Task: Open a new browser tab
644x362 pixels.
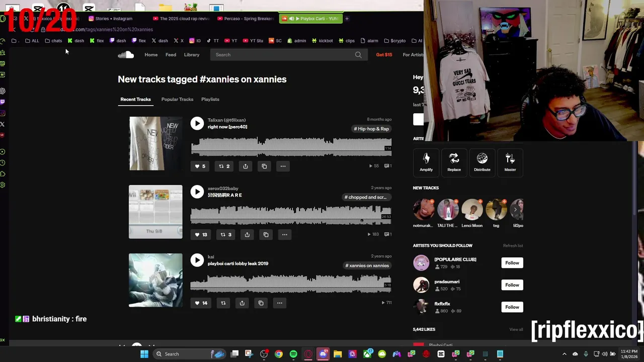Action: point(347,19)
